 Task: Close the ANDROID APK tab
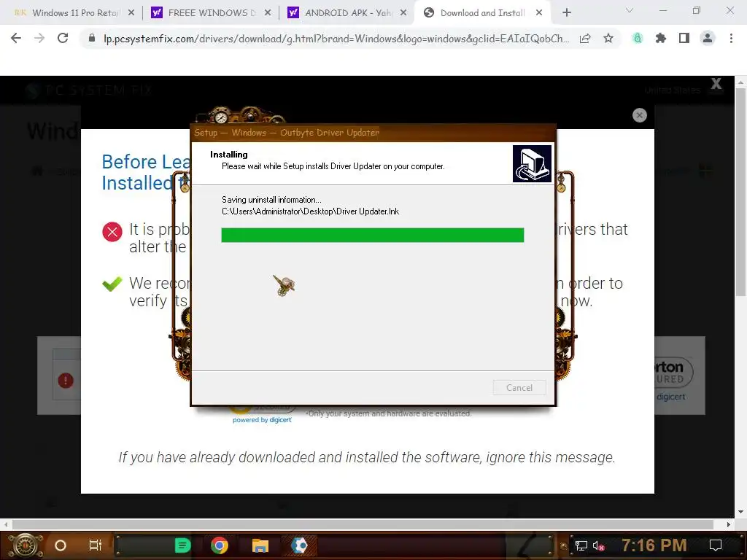(403, 13)
